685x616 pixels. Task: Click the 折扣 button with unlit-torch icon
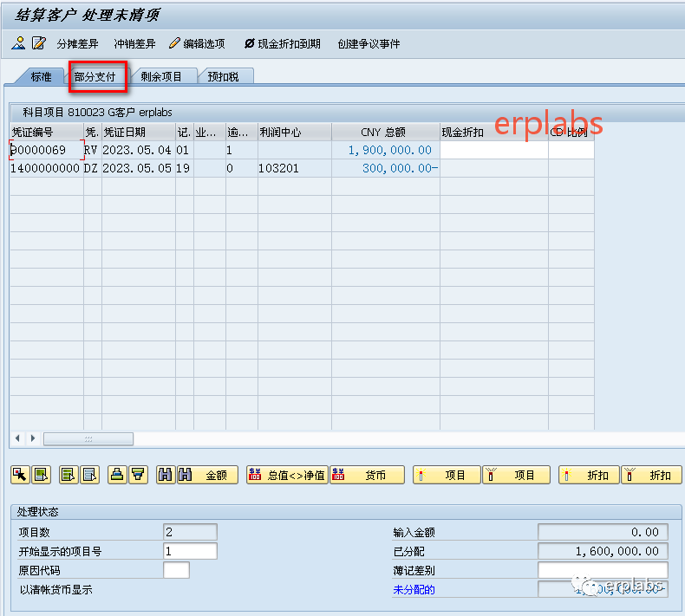pos(651,475)
